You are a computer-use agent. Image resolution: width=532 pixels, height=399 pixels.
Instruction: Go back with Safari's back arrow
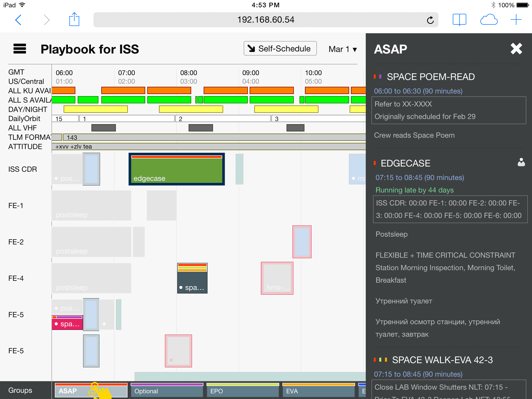point(18,20)
